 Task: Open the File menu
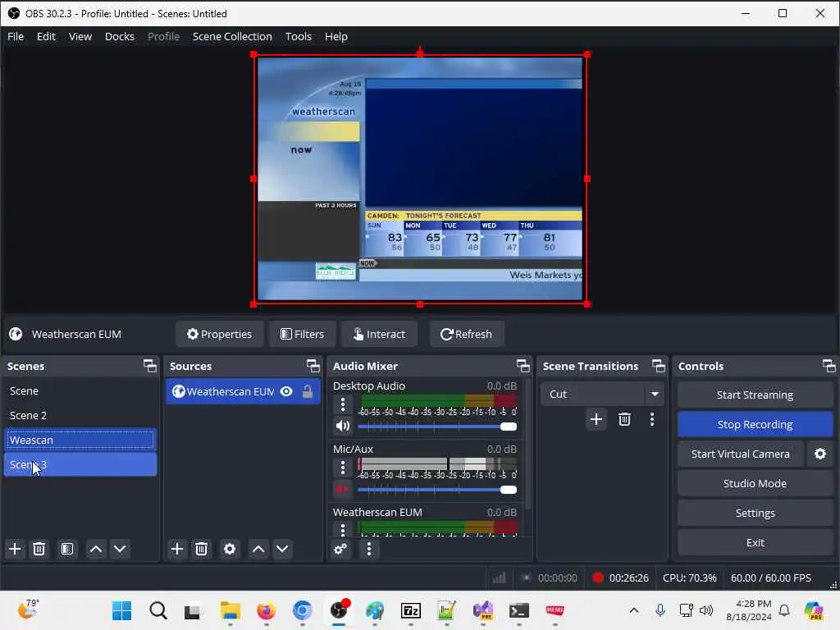(x=16, y=36)
